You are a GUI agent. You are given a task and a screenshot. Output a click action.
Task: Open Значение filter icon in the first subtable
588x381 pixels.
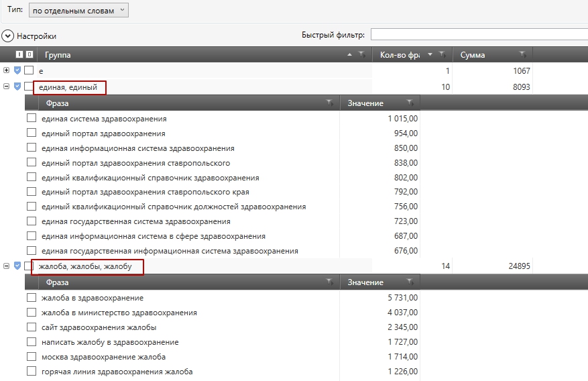[x=410, y=103]
